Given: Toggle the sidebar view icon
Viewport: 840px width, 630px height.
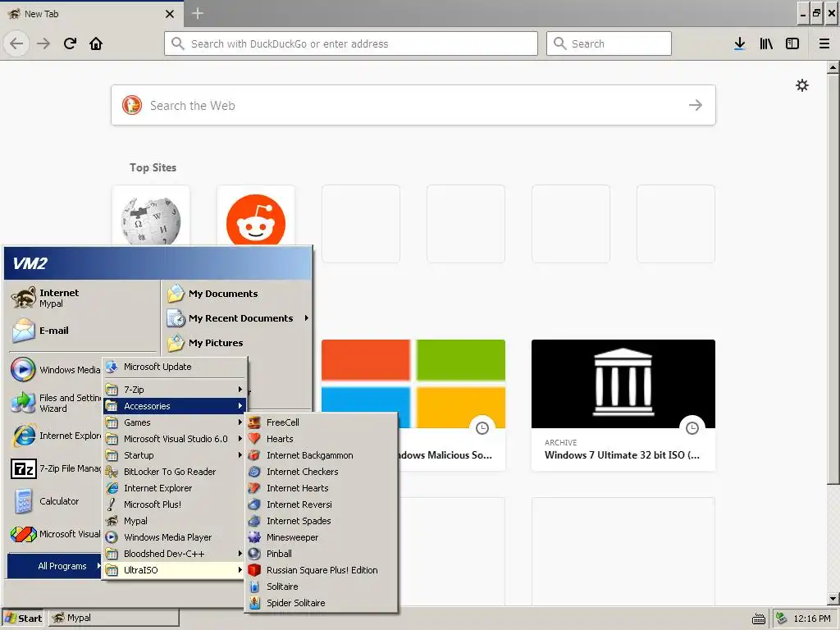Looking at the screenshot, I should click(792, 43).
